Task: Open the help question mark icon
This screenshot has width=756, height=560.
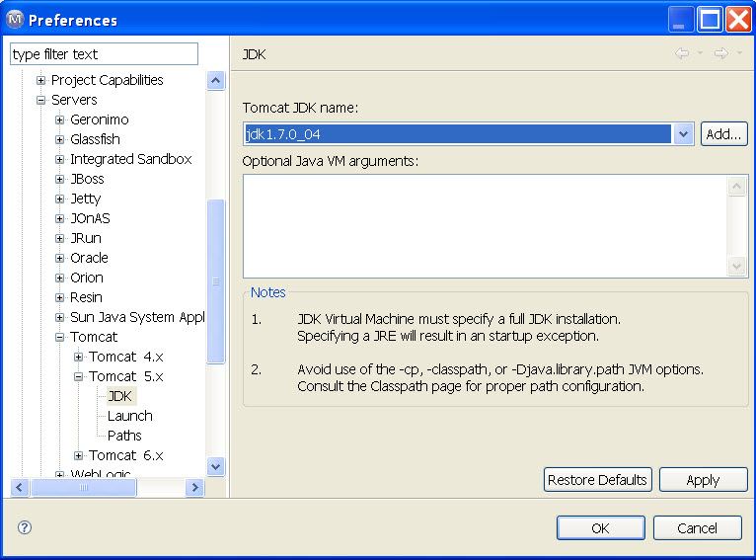Action: pyautogui.click(x=25, y=527)
